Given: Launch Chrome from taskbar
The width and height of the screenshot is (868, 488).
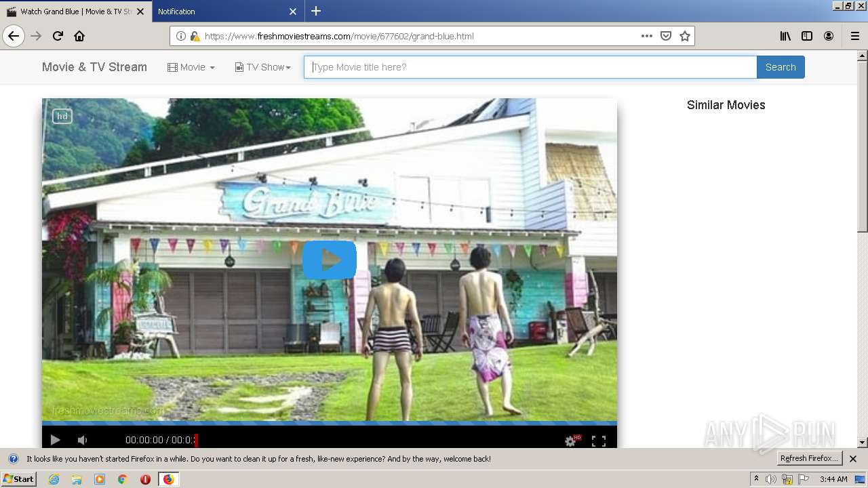Looking at the screenshot, I should (x=123, y=479).
